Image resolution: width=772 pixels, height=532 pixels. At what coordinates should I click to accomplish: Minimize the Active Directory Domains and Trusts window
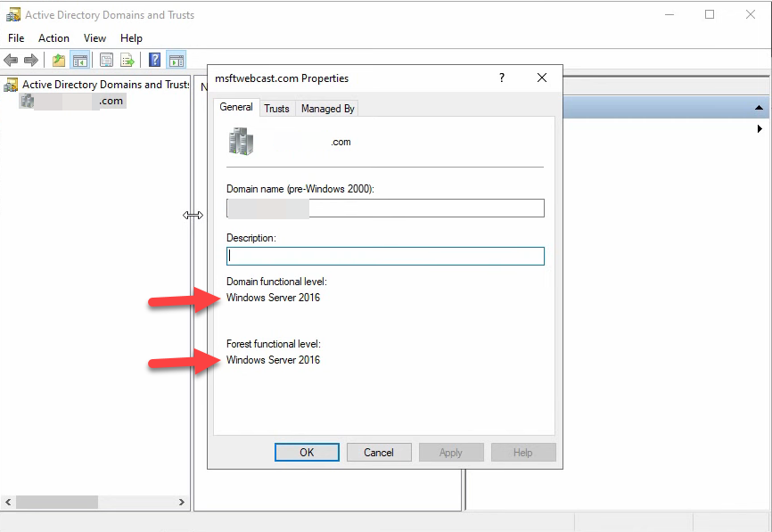pos(669,15)
